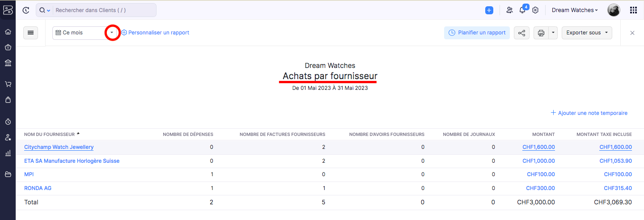This screenshot has height=220, width=644.
Task: Click the Zoho Books logo icon
Action: [8, 9]
